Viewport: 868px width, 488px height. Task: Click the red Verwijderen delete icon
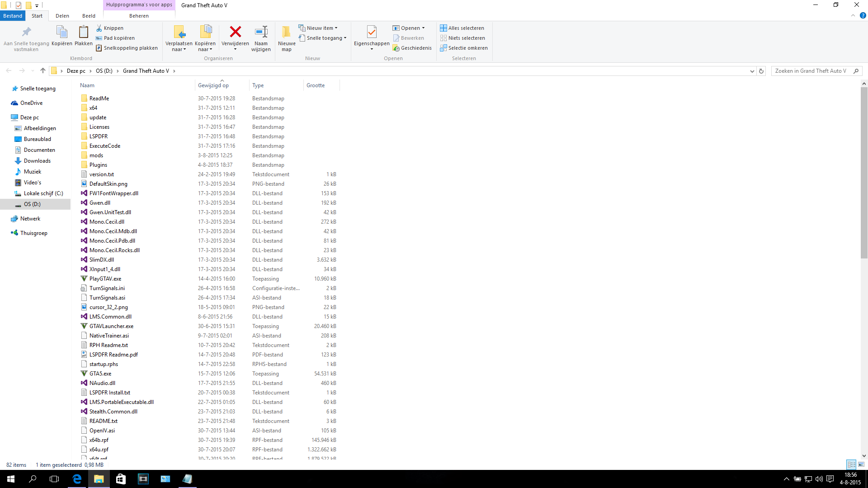tap(235, 32)
